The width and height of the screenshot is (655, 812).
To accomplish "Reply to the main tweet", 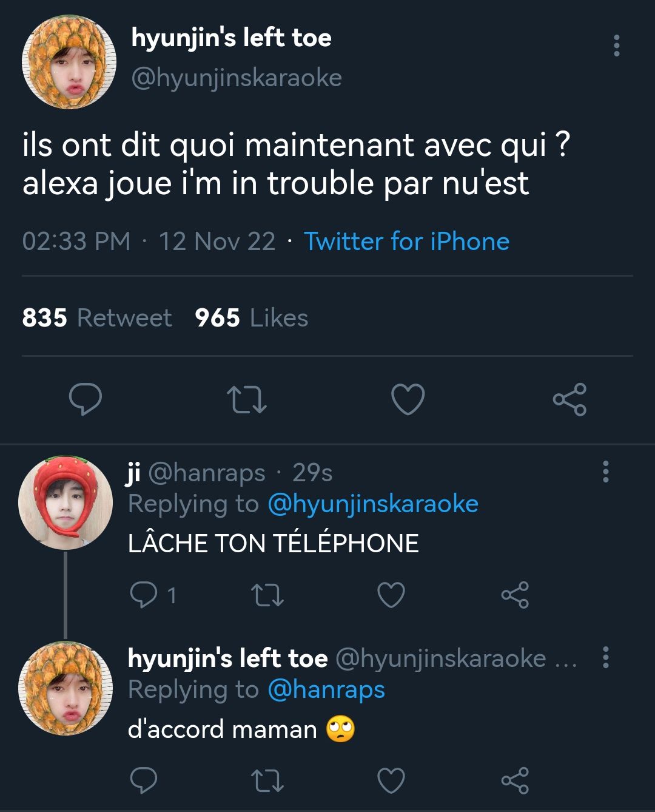I will [85, 399].
